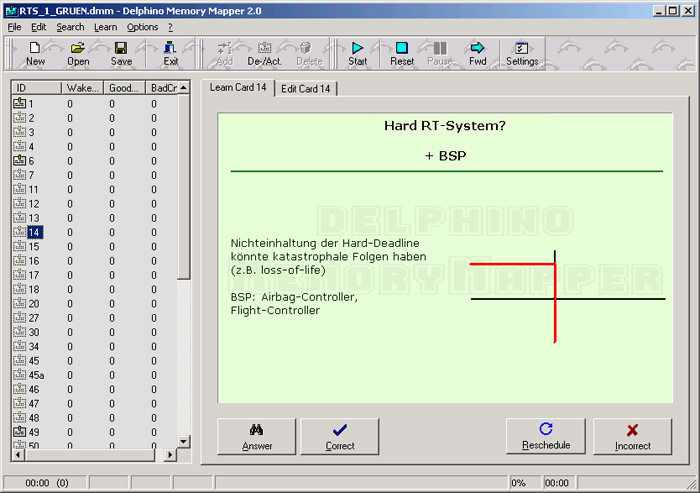Click the card list scroll up arrow
Screen dimensions: 700x493
183,88
